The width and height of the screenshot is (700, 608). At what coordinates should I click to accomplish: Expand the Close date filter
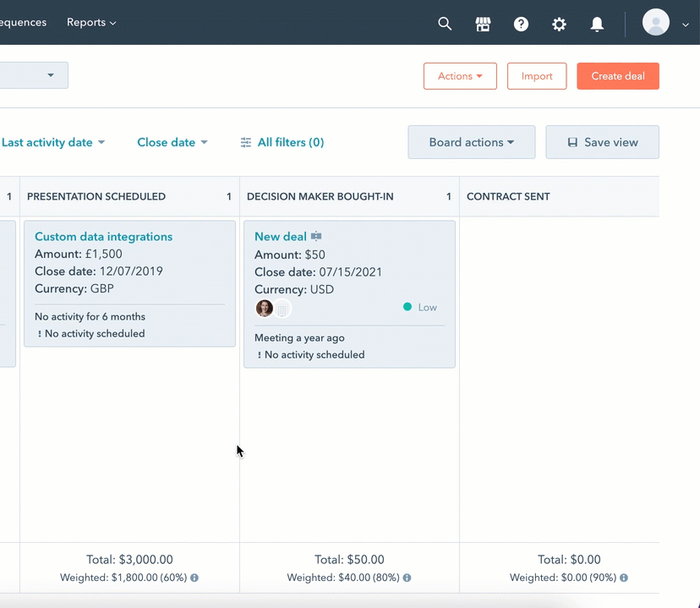click(172, 143)
